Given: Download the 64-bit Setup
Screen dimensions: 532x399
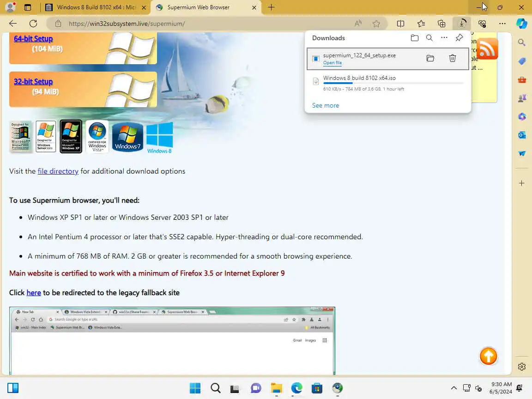Looking at the screenshot, I should pyautogui.click(x=33, y=39).
